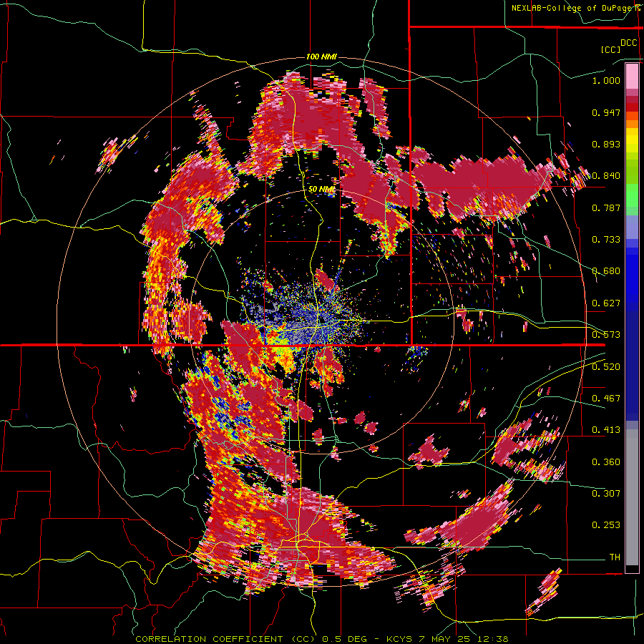Click the [CC] legend heading

pyautogui.click(x=611, y=49)
